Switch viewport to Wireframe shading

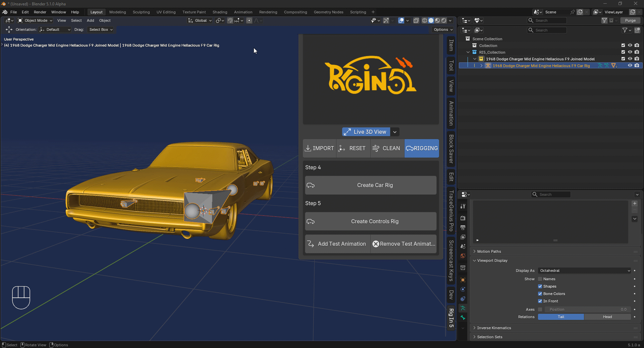[x=425, y=20]
